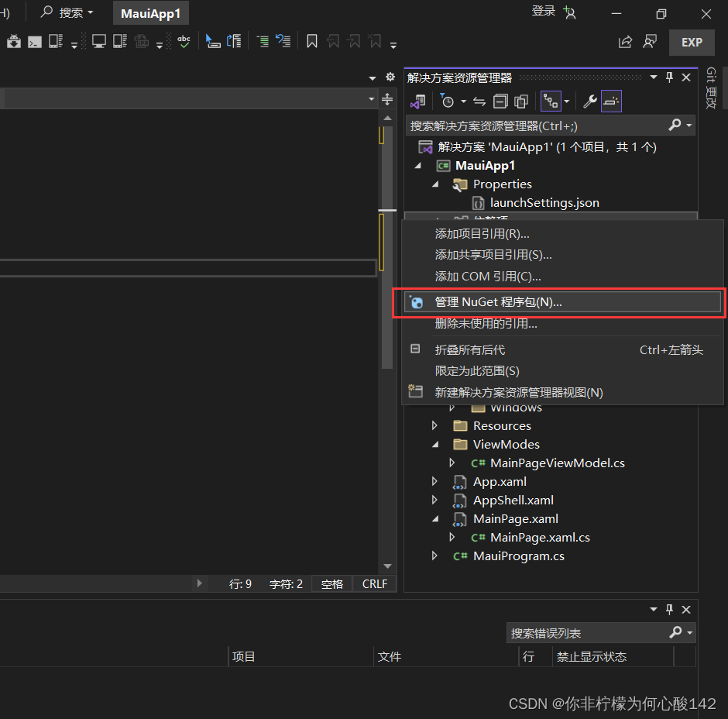The image size is (728, 719).
Task: Choose 折叠所有后代 menu item
Action: 562,349
